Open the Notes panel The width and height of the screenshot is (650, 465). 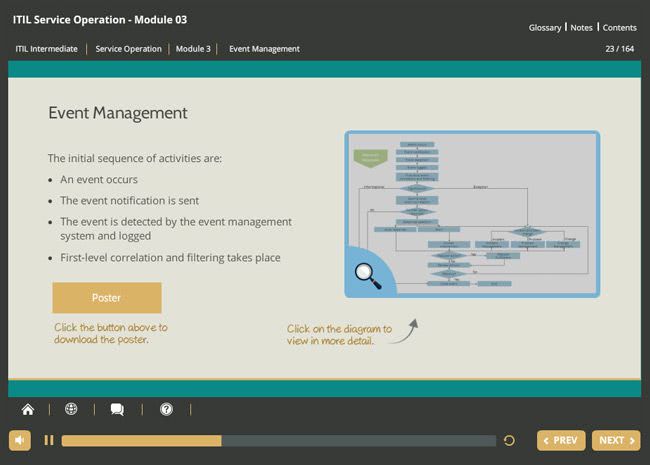point(581,28)
